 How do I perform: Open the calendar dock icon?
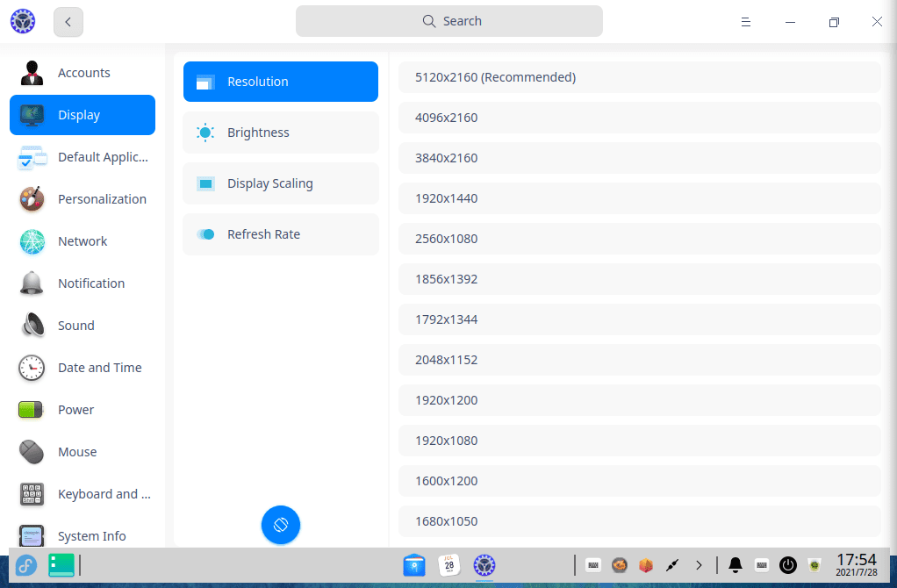coord(449,566)
